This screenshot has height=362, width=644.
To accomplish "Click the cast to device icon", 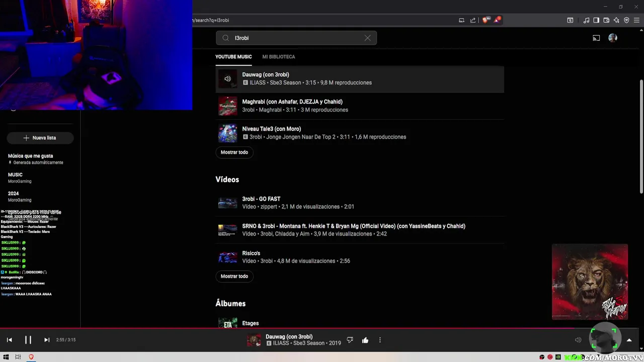I will [596, 38].
